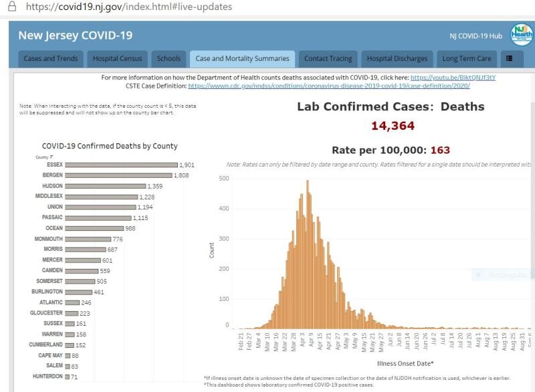Click the 1,901 deaths value
This screenshot has height=392, width=535.
tap(187, 165)
